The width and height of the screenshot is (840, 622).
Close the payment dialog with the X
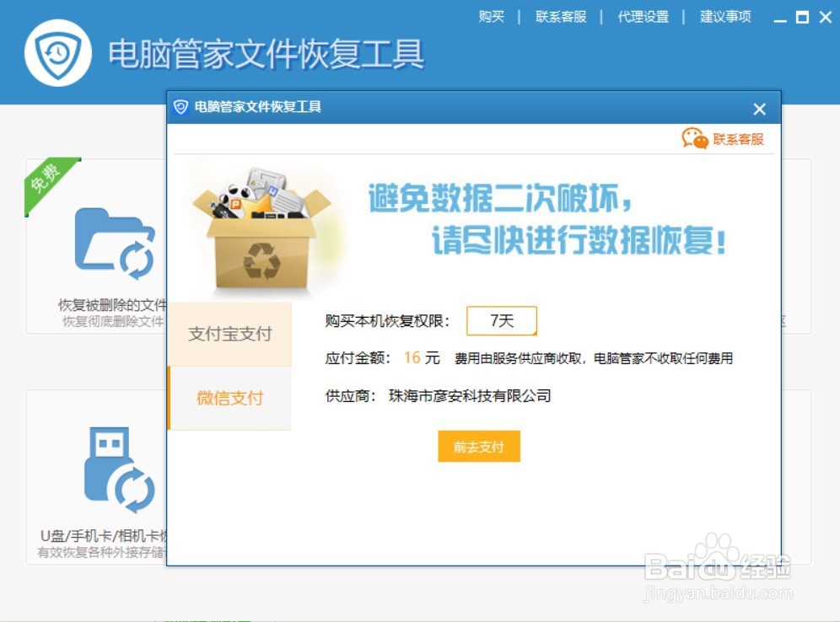point(759,110)
